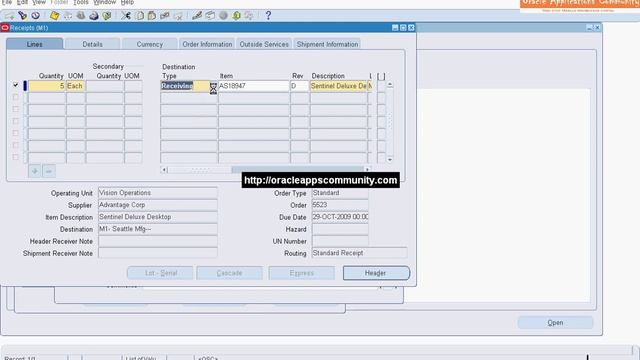The image size is (640, 360).
Task: Click the Translations globe icon
Action: point(223,16)
